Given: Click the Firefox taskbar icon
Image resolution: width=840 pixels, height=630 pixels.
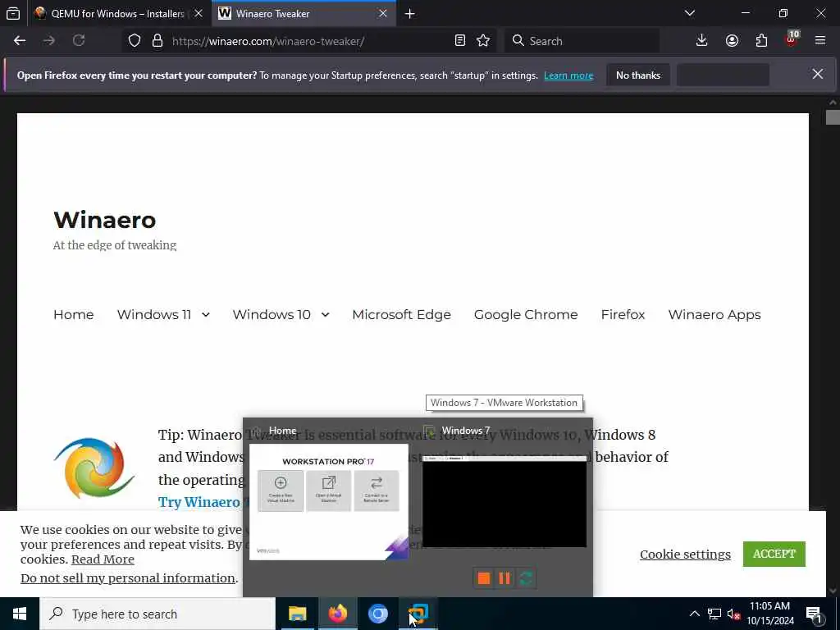Looking at the screenshot, I should pyautogui.click(x=337, y=614).
